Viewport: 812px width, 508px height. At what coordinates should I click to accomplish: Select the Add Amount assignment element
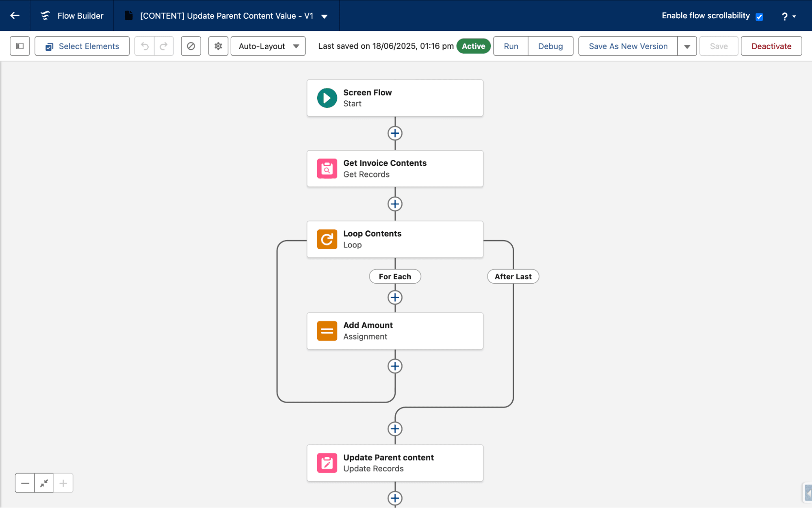[x=394, y=331]
